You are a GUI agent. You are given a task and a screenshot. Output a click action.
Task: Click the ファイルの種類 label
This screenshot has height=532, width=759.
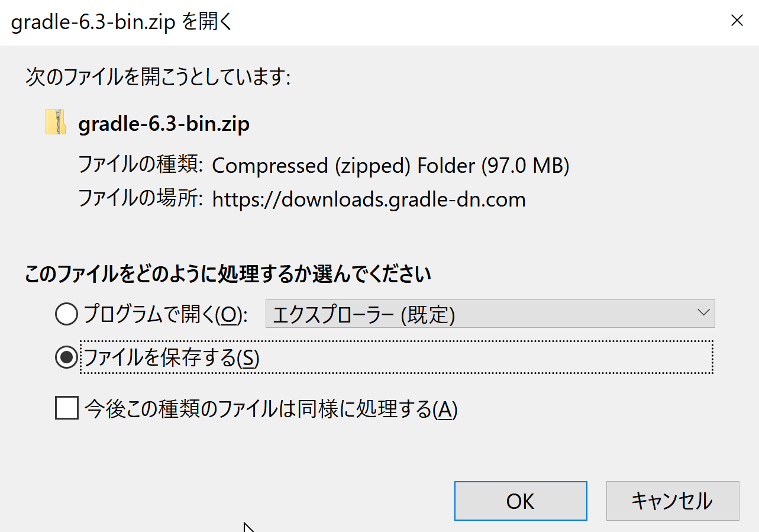coord(141,165)
